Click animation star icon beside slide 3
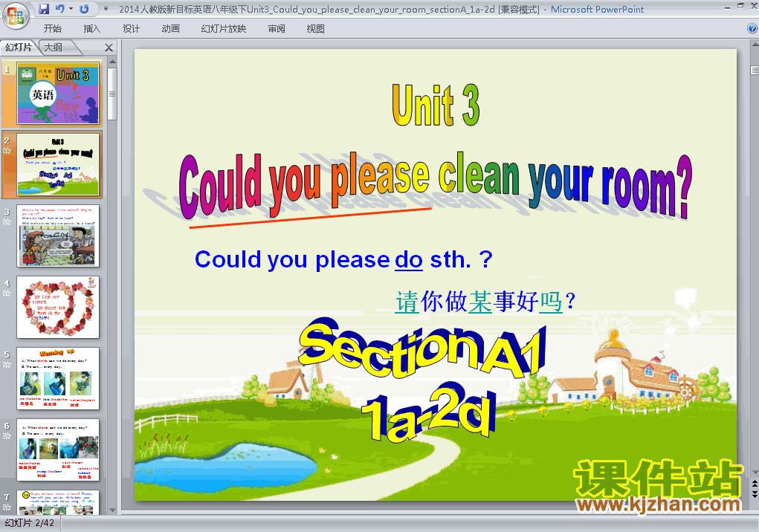 pyautogui.click(x=7, y=222)
